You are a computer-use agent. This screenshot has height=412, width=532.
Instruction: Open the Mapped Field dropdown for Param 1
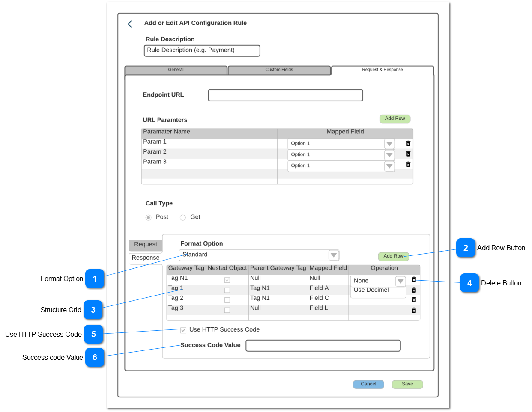[389, 144]
